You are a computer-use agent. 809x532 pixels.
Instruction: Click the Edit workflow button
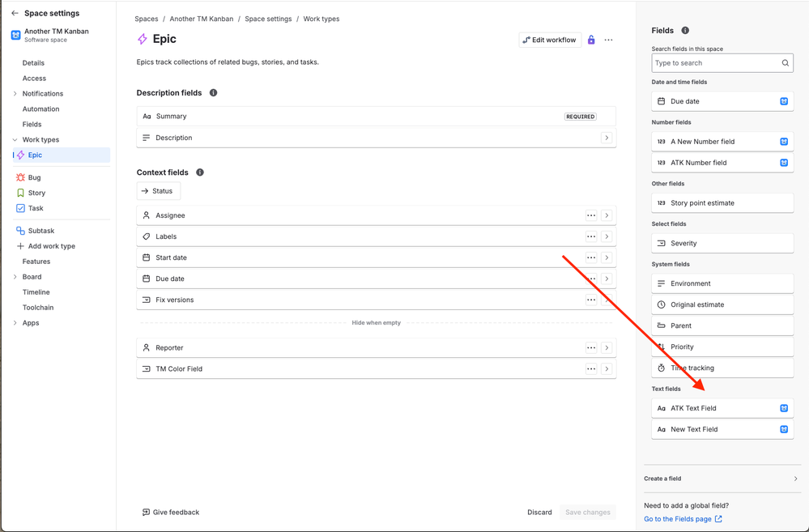[x=550, y=40]
